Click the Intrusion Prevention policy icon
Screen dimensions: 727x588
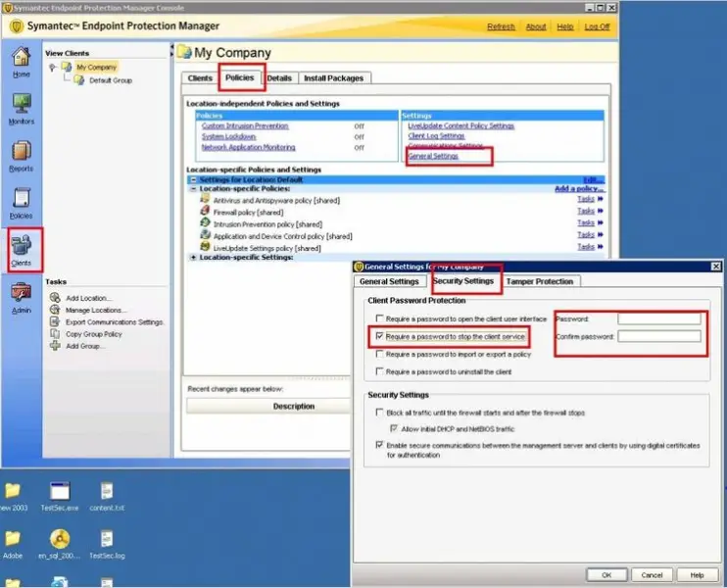point(205,223)
